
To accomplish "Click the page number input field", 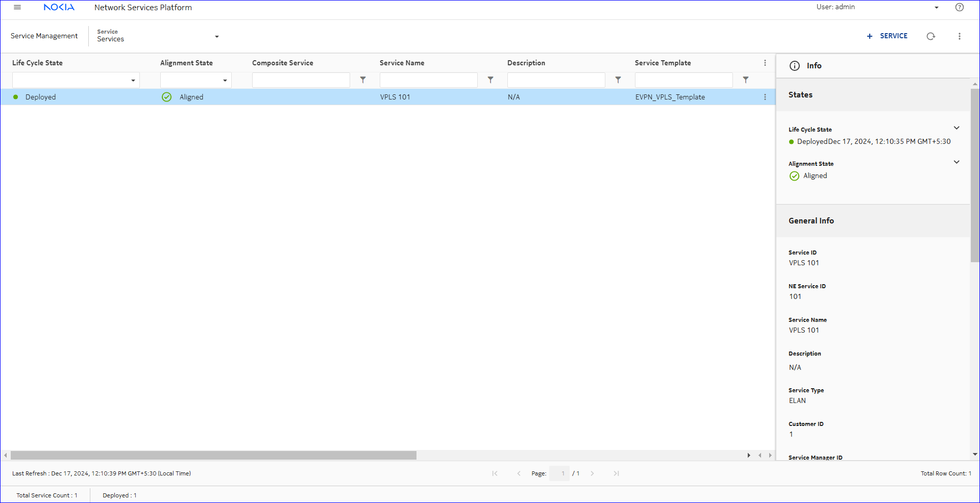I will (x=559, y=473).
